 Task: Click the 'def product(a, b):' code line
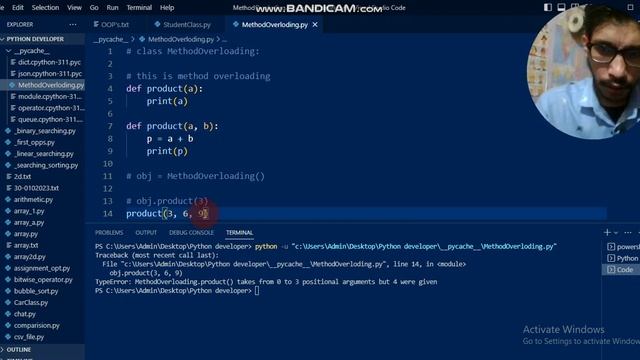point(172,126)
